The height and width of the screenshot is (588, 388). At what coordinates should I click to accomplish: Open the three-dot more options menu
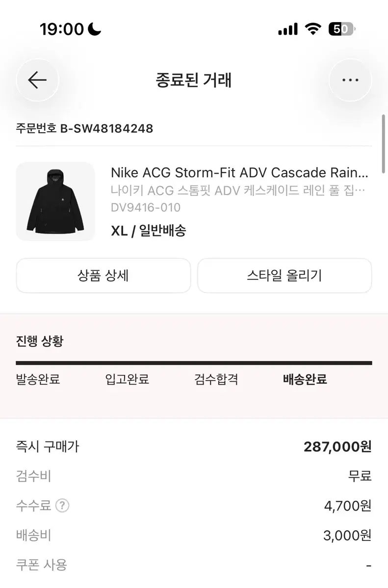(350, 80)
